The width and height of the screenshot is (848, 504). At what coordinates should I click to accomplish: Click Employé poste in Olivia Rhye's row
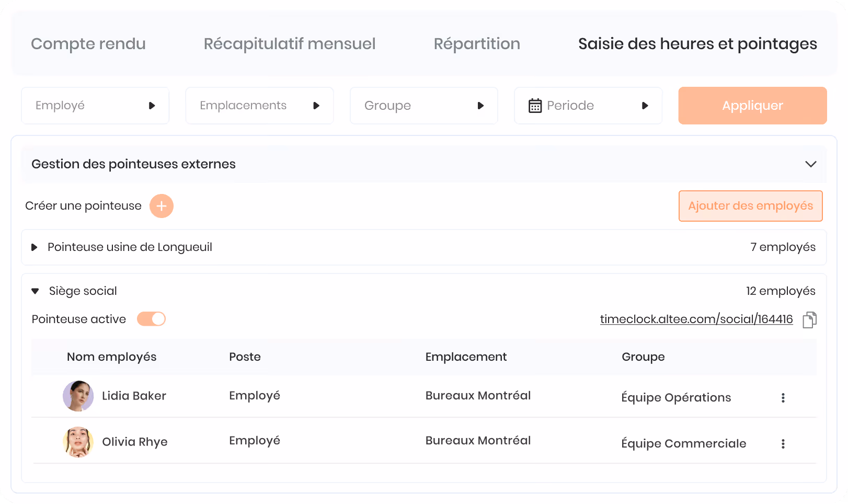[255, 441]
